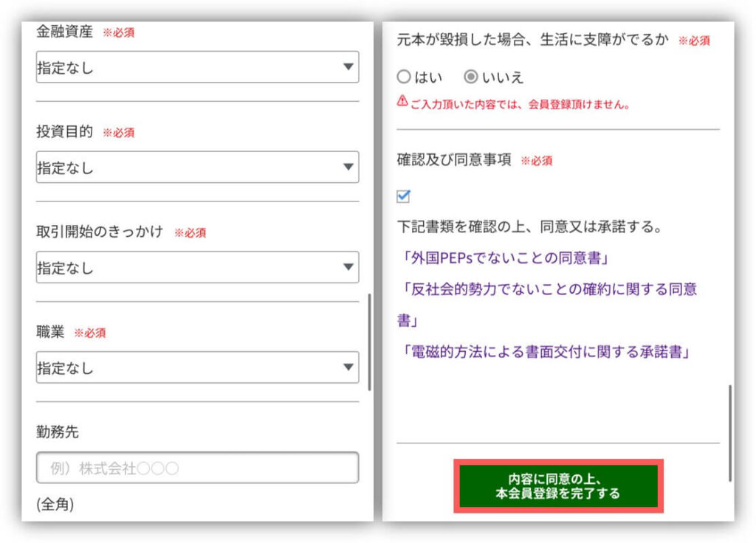The height and width of the screenshot is (543, 756).
Task: Click the down arrow in 職業 select box
Action: point(348,367)
